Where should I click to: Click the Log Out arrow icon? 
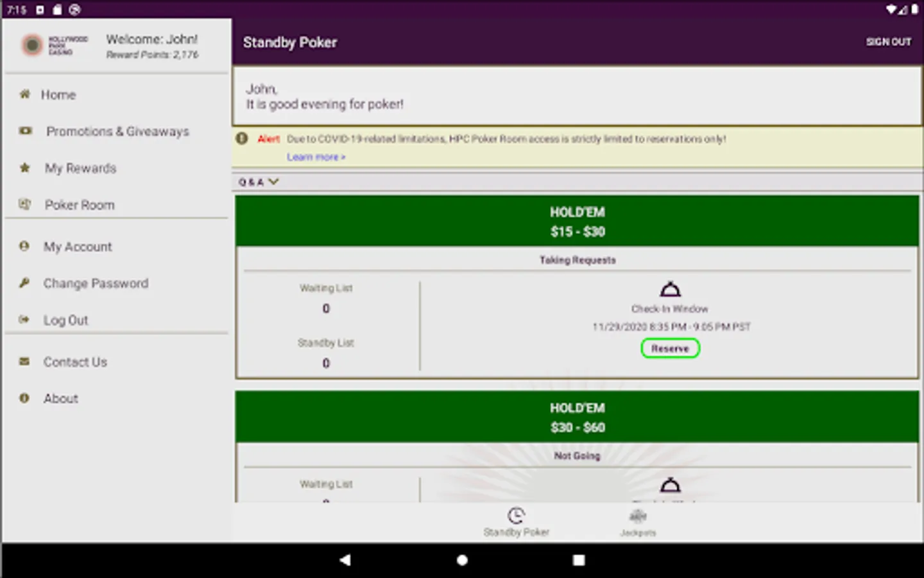click(24, 319)
